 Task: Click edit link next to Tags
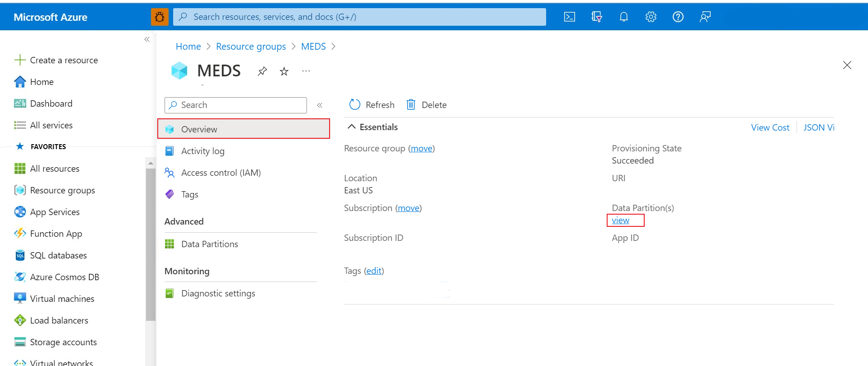coord(374,271)
